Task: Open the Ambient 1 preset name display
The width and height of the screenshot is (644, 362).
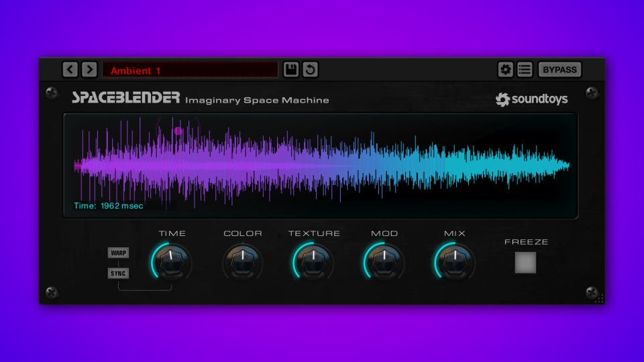Action: pos(190,70)
